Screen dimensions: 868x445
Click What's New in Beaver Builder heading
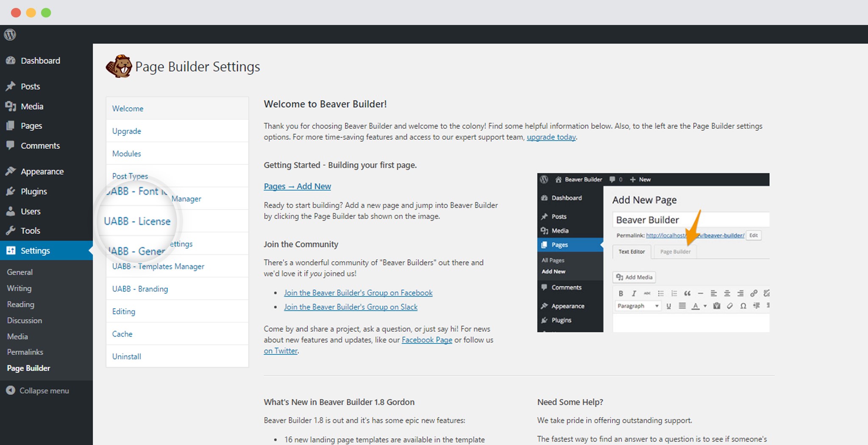[339, 402]
